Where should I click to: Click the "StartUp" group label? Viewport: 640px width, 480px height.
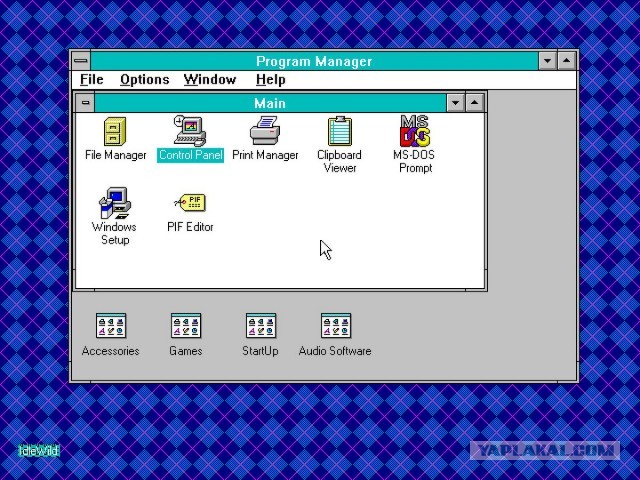coord(260,351)
